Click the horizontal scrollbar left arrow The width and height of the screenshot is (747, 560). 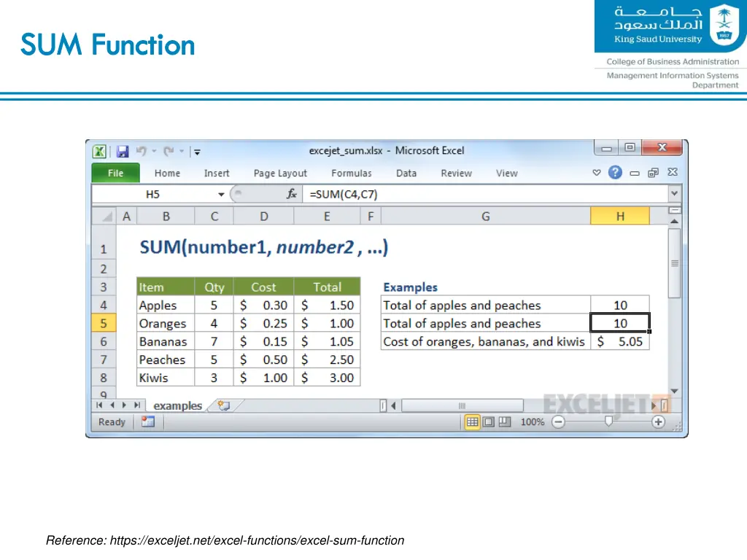[x=393, y=405]
